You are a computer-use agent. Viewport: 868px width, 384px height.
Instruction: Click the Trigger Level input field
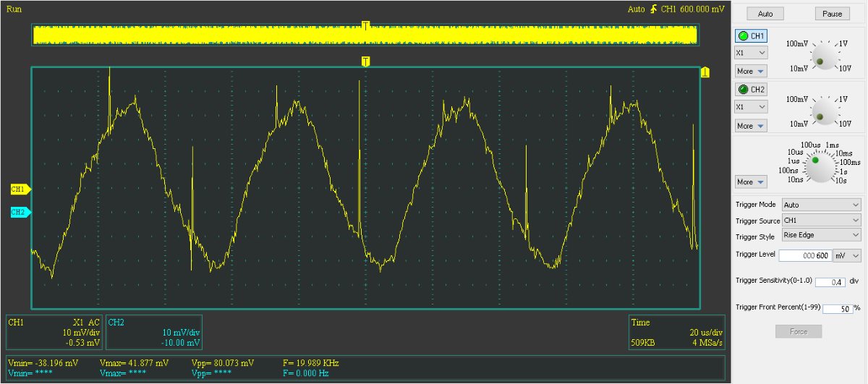[804, 255]
